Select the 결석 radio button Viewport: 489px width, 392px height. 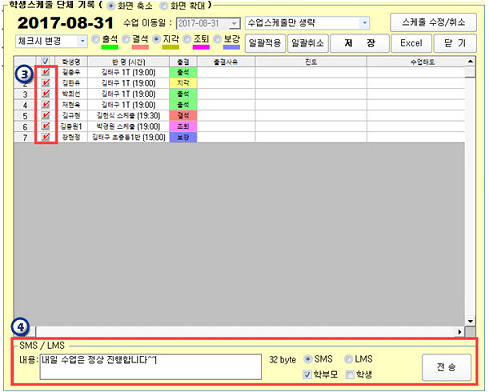pos(126,39)
